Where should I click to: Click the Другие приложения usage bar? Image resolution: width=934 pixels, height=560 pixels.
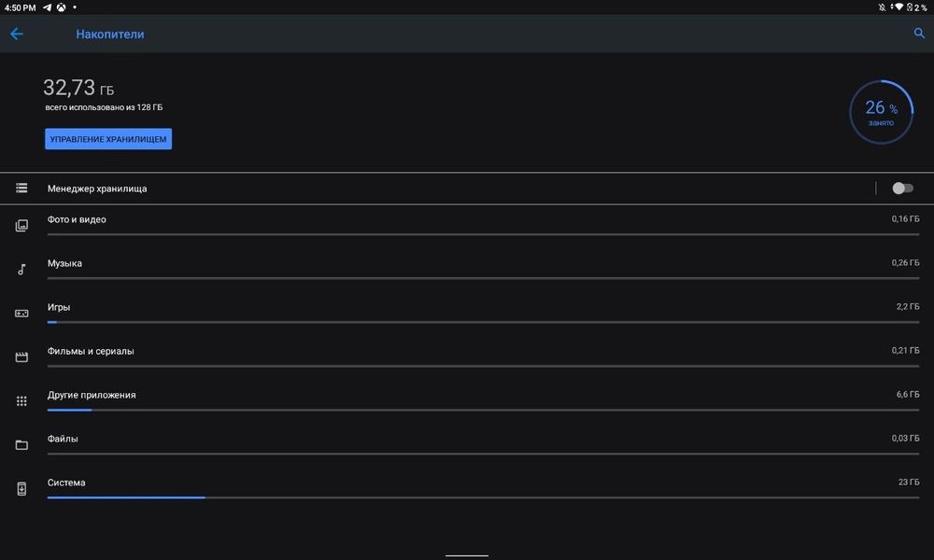(x=483, y=410)
